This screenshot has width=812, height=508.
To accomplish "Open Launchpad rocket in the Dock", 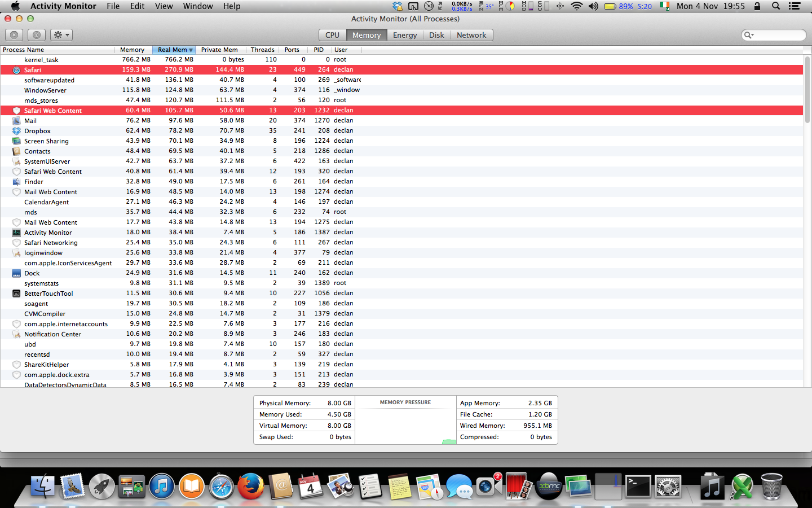I will pyautogui.click(x=102, y=487).
